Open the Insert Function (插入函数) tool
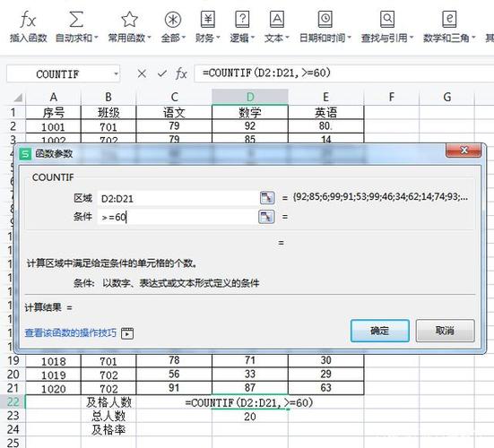The height and width of the screenshot is (448, 494). pyautogui.click(x=28, y=27)
